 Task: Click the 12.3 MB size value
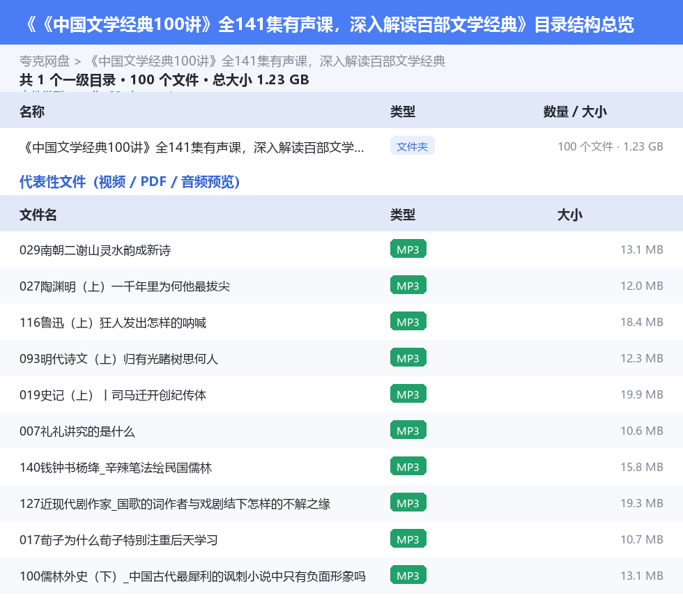[x=642, y=358]
